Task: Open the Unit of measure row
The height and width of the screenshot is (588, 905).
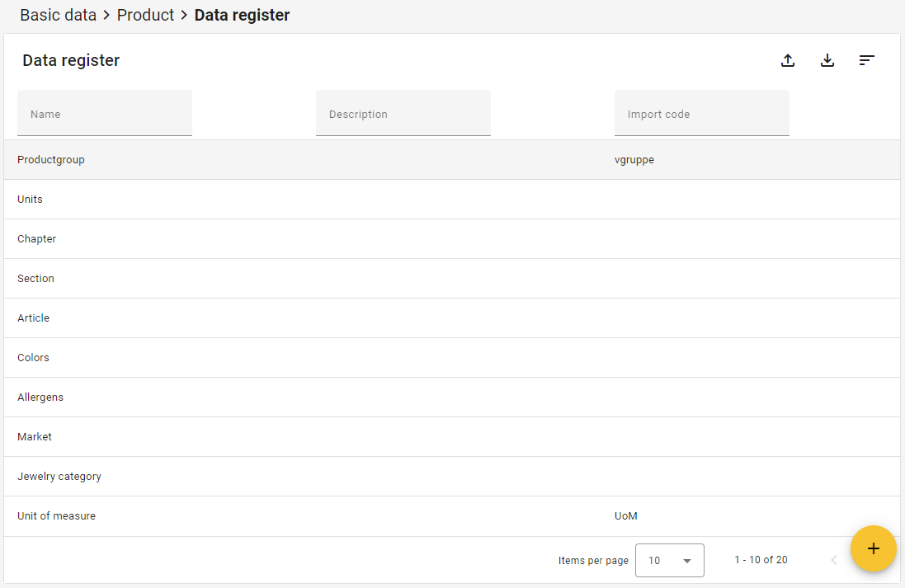Action: pyautogui.click(x=56, y=515)
